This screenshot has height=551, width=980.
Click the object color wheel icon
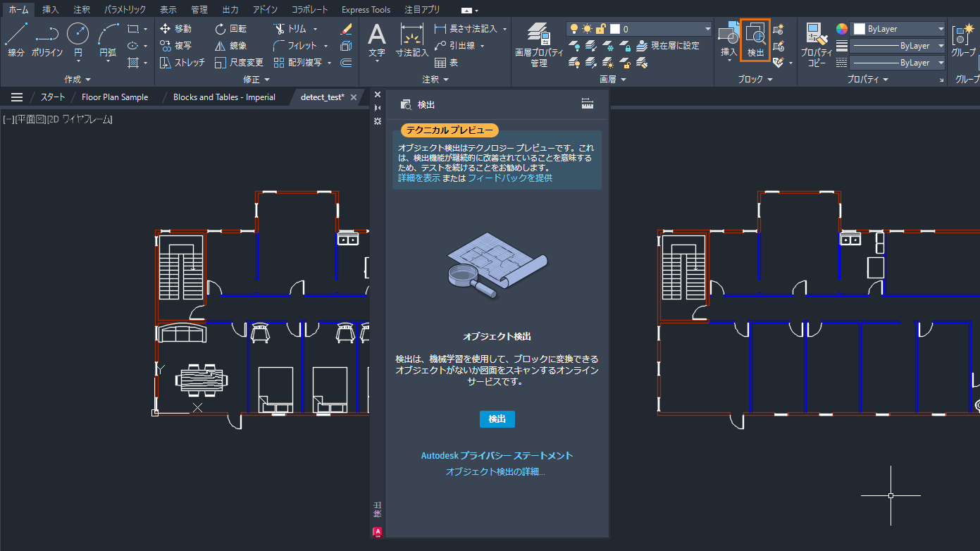pos(842,29)
